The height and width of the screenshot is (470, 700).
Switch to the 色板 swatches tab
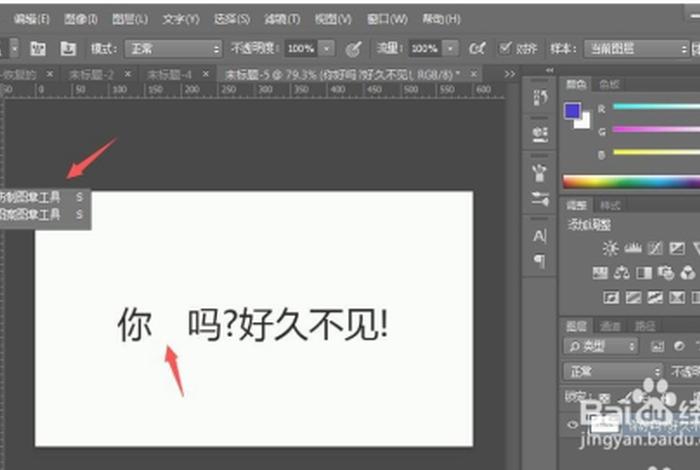click(x=609, y=84)
